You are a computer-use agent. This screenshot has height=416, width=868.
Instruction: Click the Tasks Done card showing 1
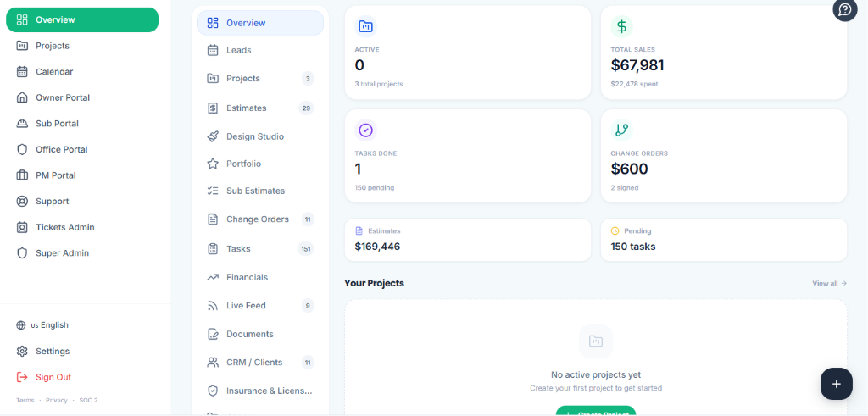pyautogui.click(x=468, y=156)
